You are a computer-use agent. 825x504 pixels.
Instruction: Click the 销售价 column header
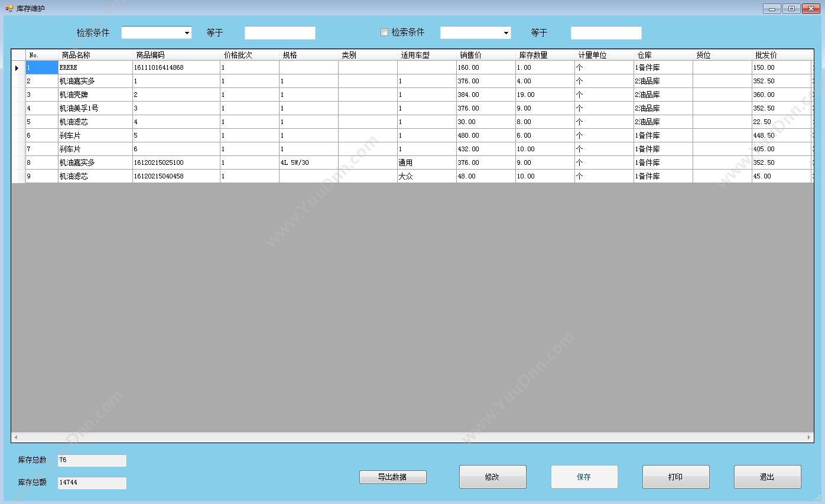point(486,55)
